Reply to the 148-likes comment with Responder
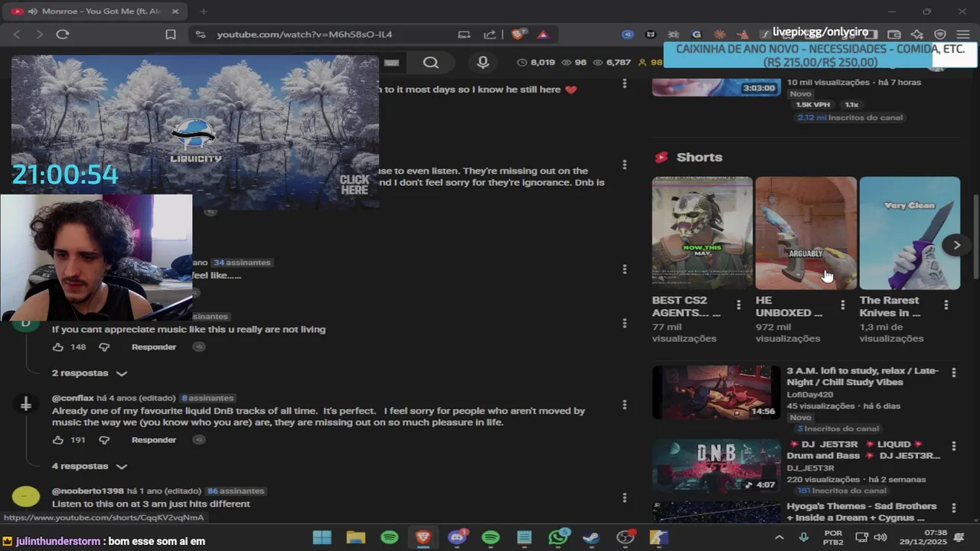980x551 pixels. click(x=154, y=347)
